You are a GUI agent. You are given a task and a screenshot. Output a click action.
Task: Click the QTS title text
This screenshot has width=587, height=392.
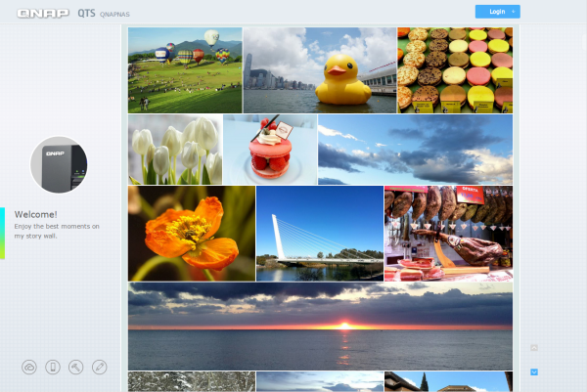(x=86, y=14)
